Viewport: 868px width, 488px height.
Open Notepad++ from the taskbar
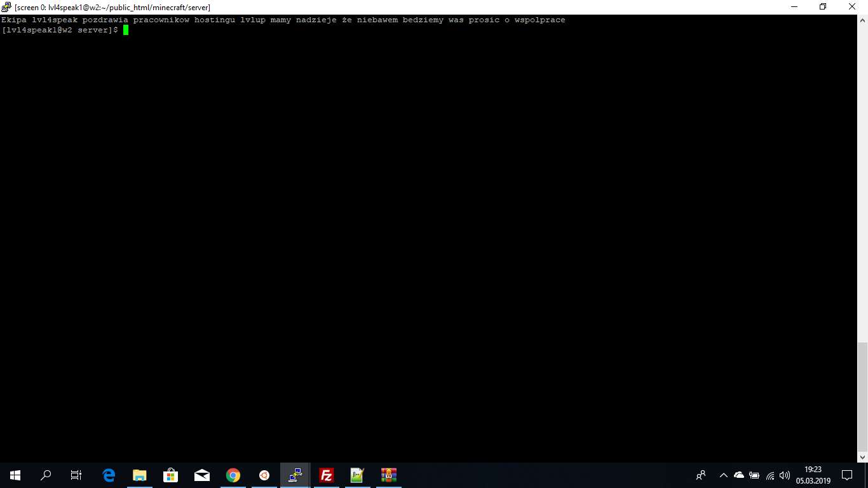(357, 475)
